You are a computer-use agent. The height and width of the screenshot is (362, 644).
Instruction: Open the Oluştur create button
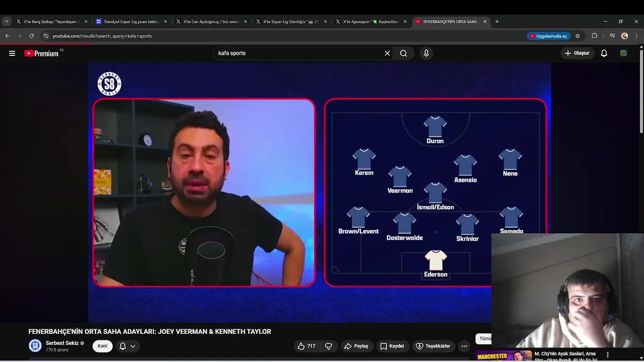pyautogui.click(x=577, y=53)
